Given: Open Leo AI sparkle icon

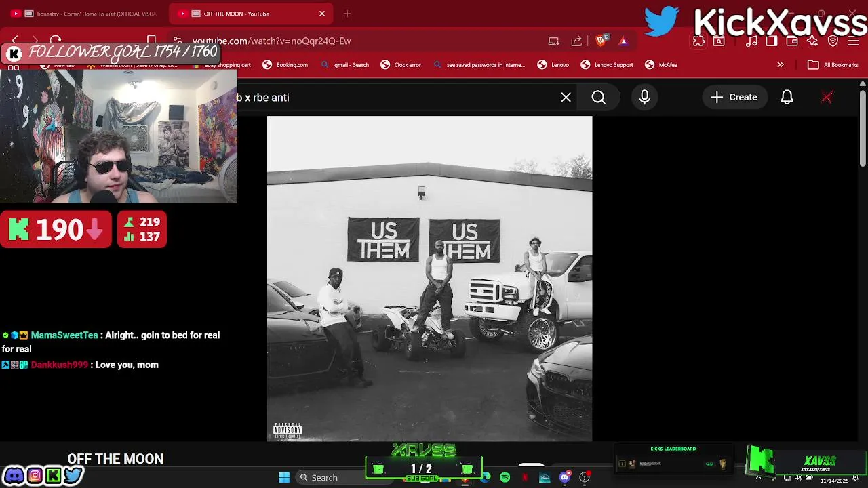Looking at the screenshot, I should click(812, 41).
